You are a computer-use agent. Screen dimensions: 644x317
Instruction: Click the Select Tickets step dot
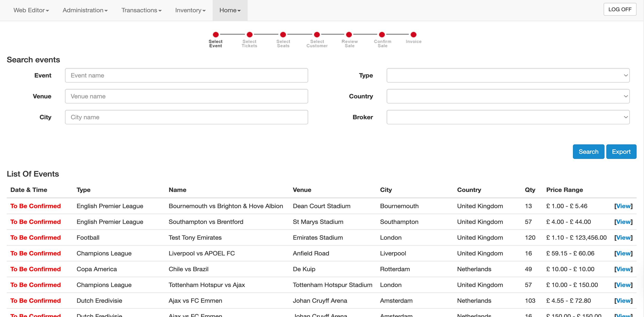pyautogui.click(x=250, y=34)
